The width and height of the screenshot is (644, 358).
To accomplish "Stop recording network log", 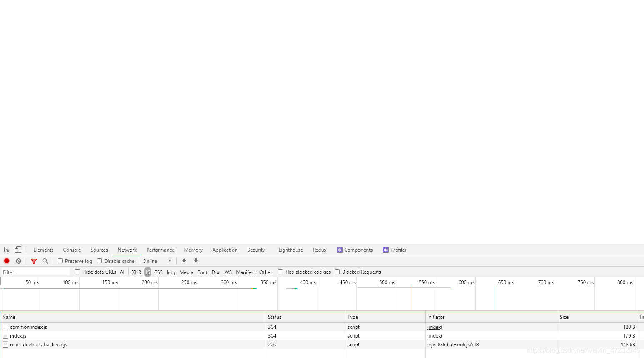I will tap(7, 261).
